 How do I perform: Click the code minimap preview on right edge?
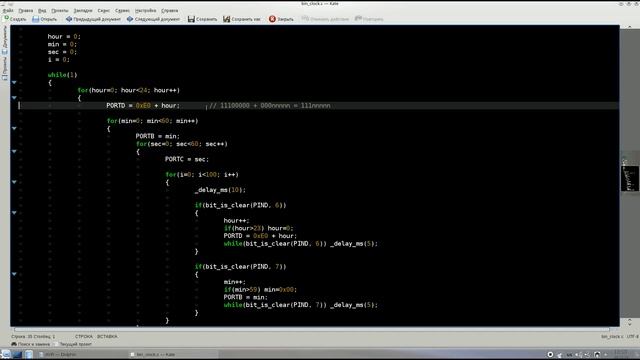[630, 178]
